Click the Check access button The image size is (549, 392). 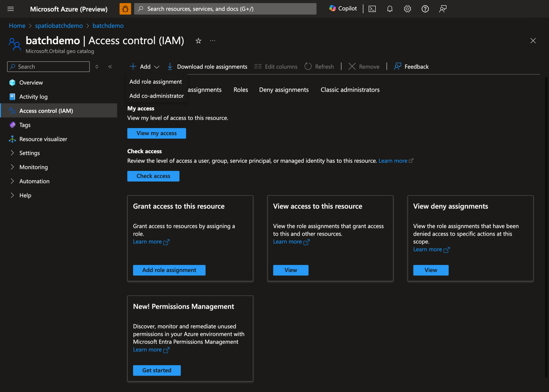(153, 176)
